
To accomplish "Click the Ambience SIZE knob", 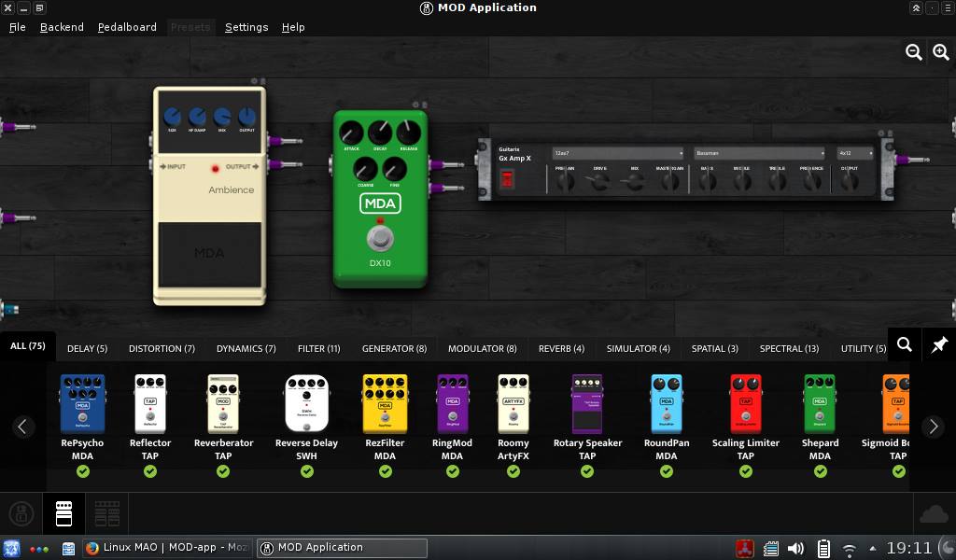I will click(173, 116).
